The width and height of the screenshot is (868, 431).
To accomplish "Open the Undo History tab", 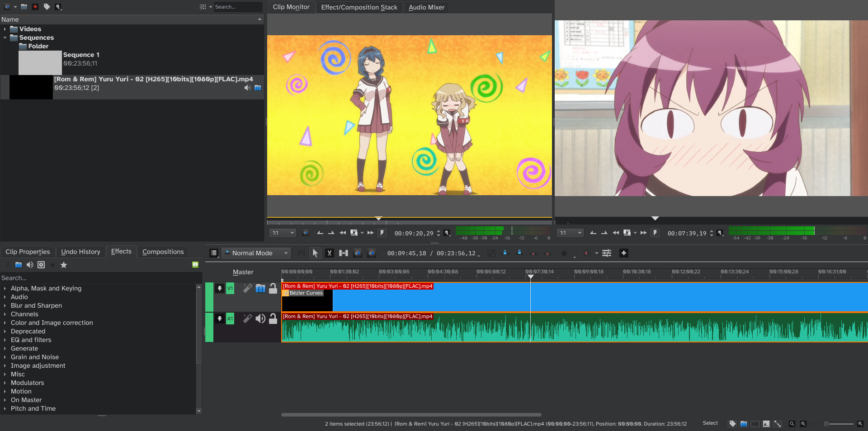I will pos(80,252).
